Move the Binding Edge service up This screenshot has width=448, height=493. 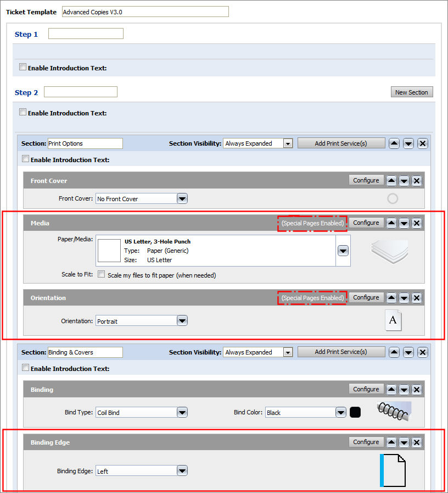391,442
